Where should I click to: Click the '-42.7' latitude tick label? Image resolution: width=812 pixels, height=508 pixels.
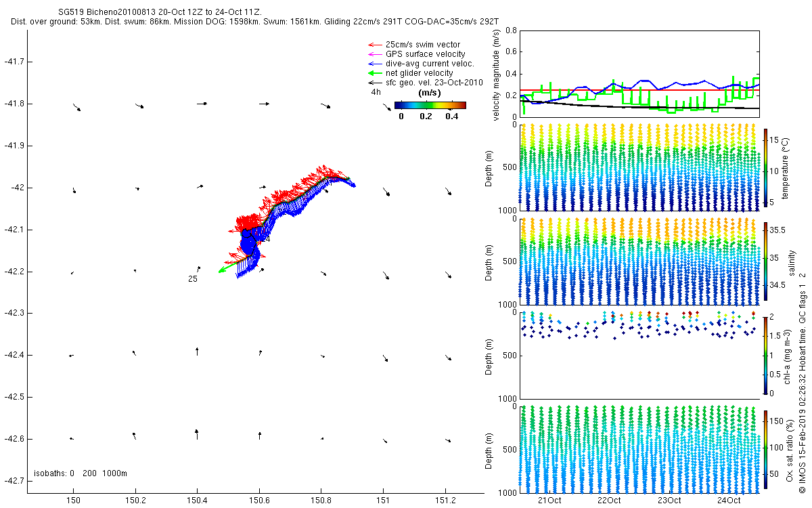tap(14, 481)
